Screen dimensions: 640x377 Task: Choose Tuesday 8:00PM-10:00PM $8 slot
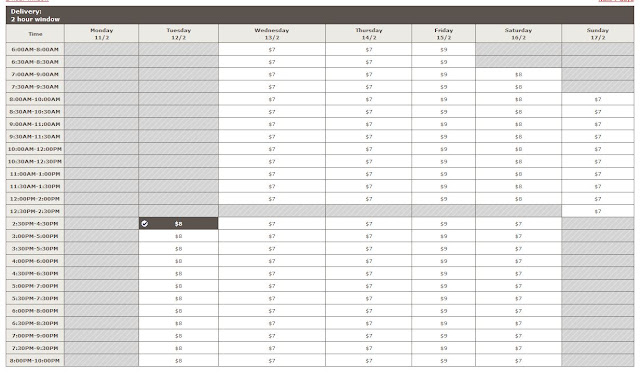pos(178,361)
